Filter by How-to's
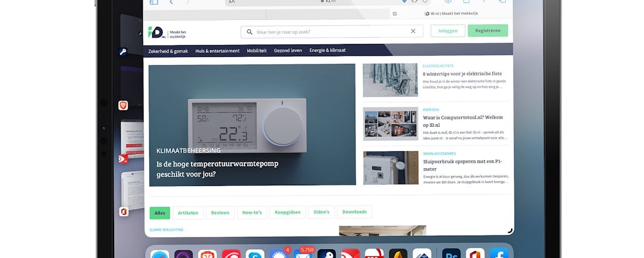This screenshot has height=258, width=644. (252, 212)
